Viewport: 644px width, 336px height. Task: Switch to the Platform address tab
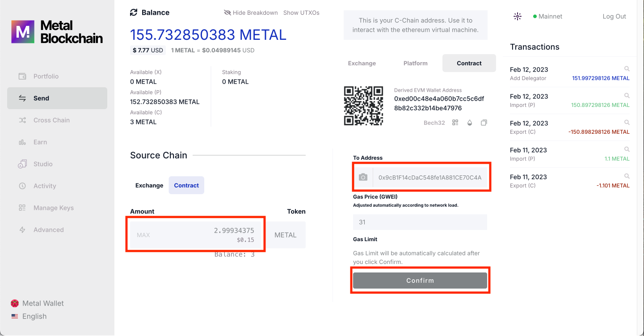click(415, 63)
